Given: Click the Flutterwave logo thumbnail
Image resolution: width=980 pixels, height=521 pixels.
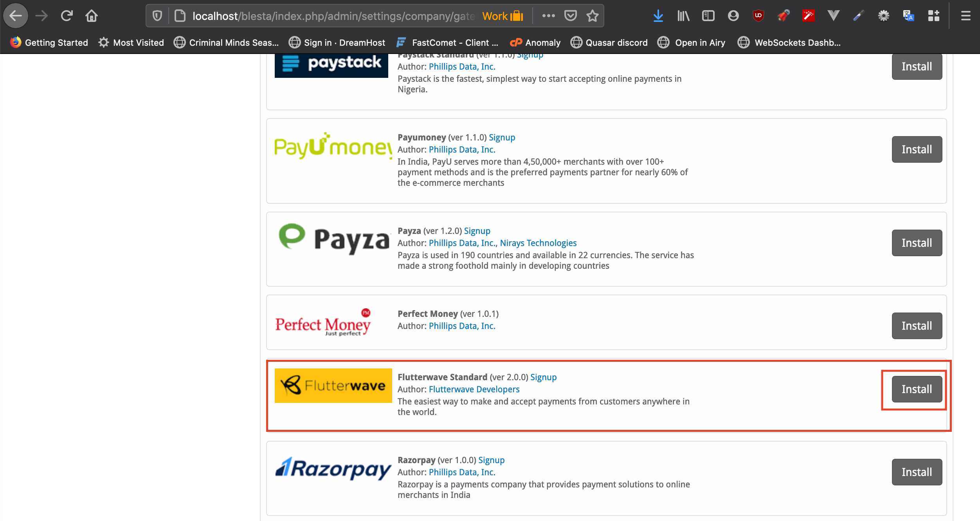Looking at the screenshot, I should point(333,386).
